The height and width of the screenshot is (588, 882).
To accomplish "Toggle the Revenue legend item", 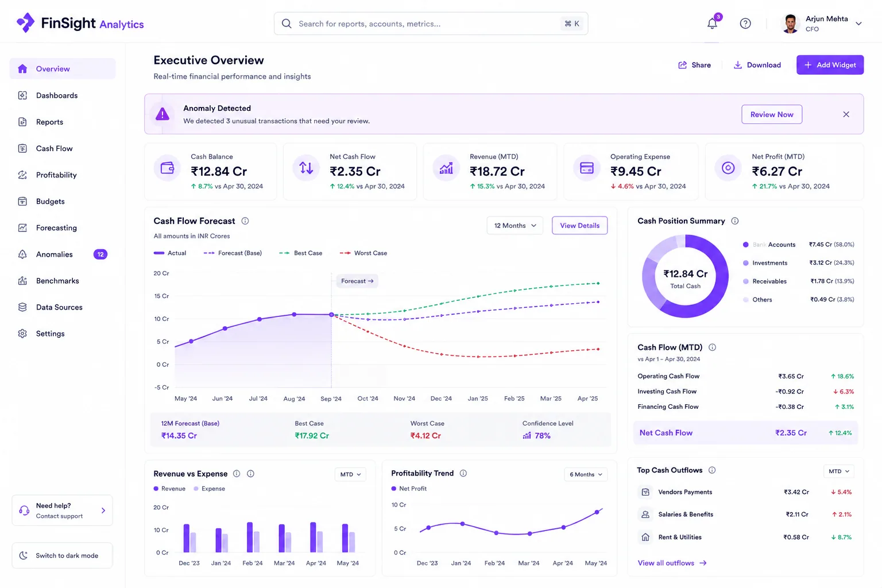I will click(169, 489).
